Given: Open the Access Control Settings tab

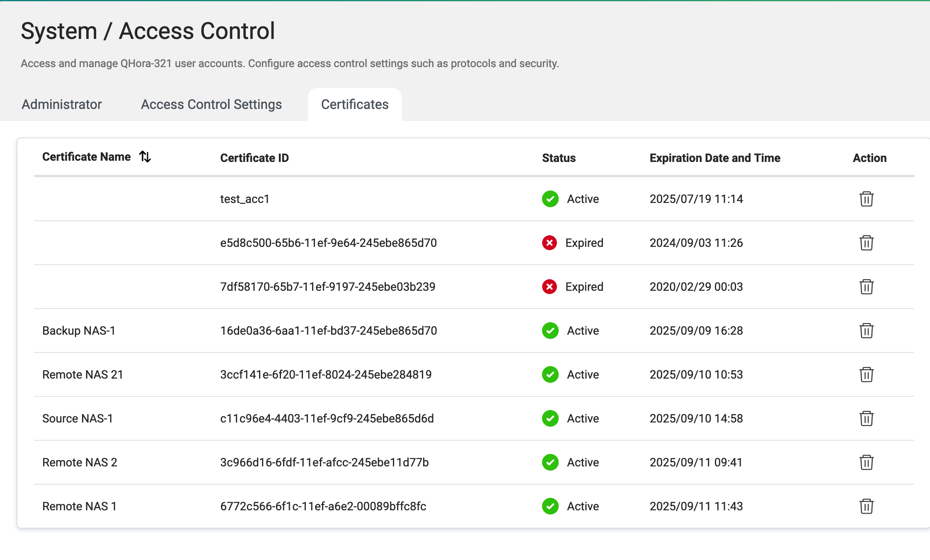Looking at the screenshot, I should 211,104.
